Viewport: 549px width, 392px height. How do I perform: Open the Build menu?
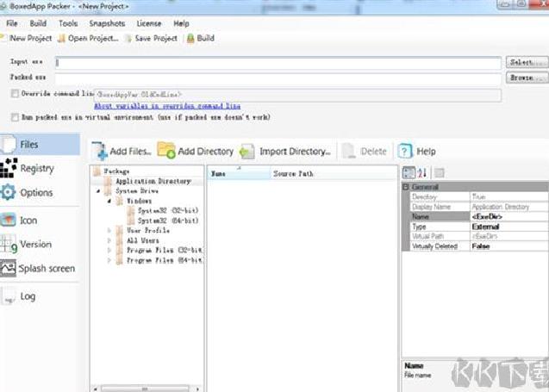point(38,23)
